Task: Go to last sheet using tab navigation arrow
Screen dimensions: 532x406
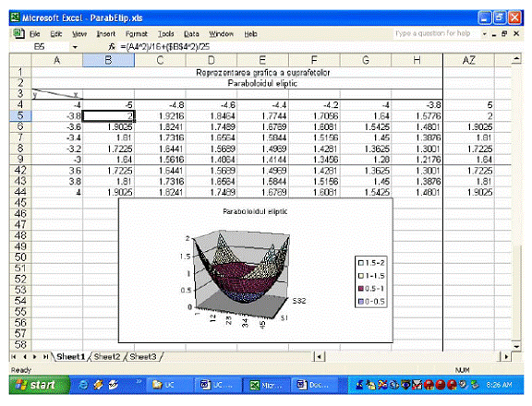Action: coord(45,356)
